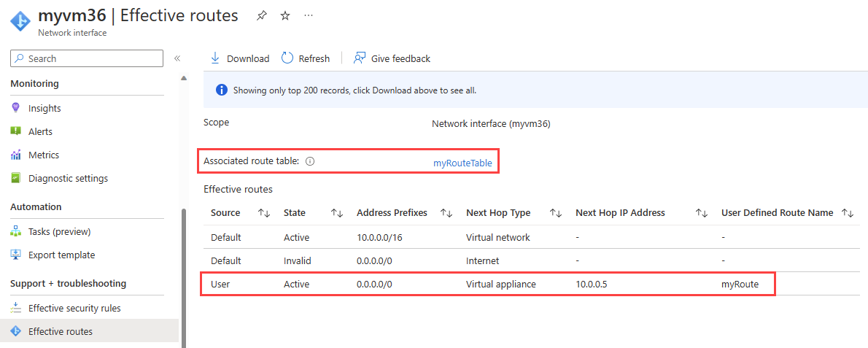Open the more options ellipsis menu
The image size is (868, 348).
click(309, 15)
